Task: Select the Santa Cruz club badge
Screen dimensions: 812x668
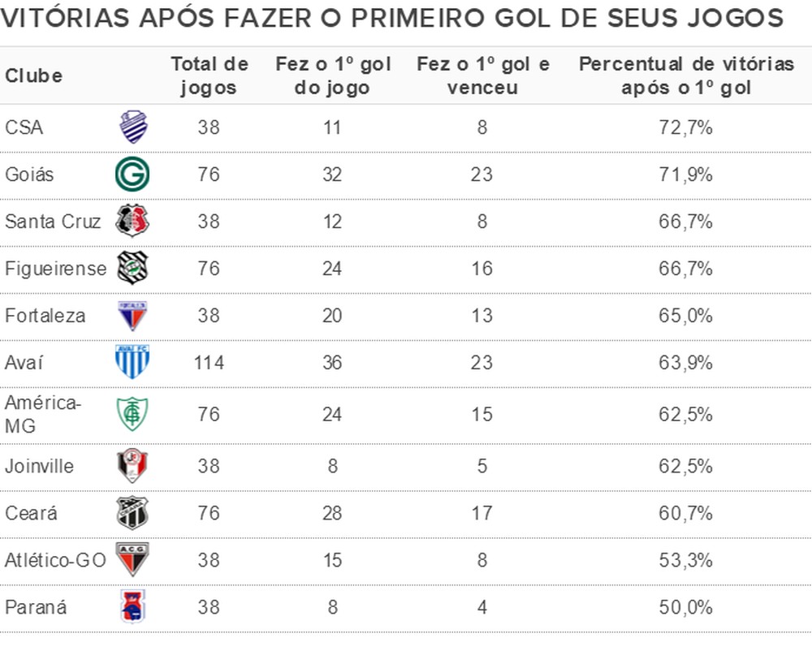Action: (132, 221)
